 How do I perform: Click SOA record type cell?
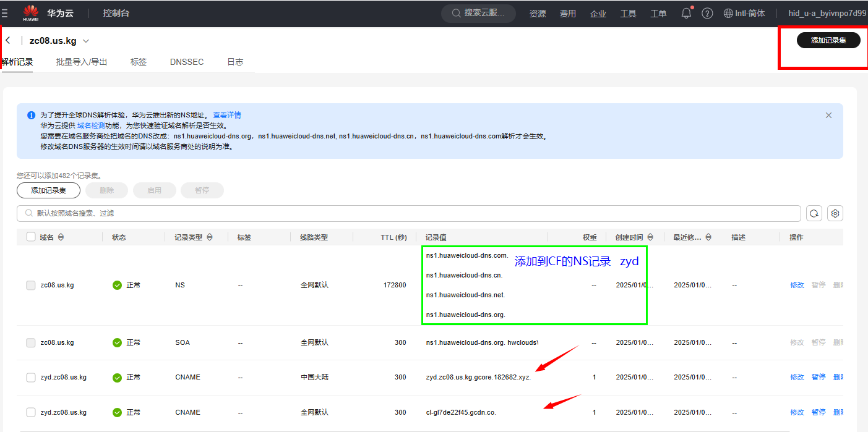[182, 342]
